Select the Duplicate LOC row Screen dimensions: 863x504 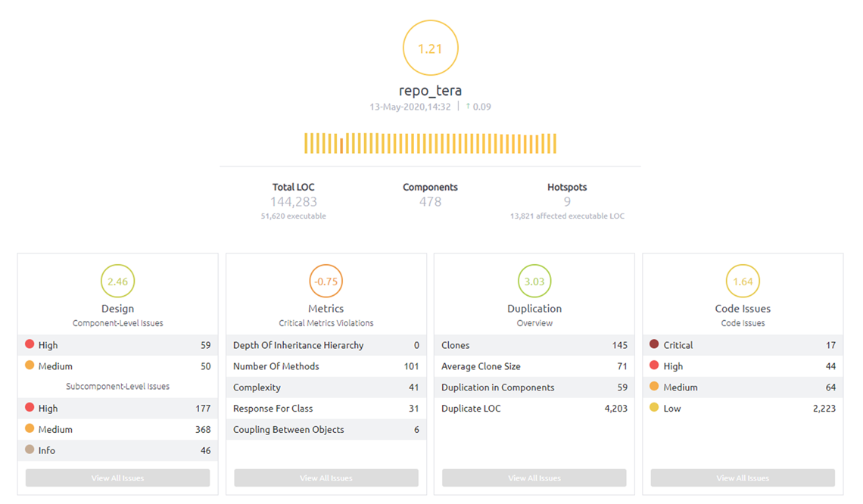(x=534, y=408)
